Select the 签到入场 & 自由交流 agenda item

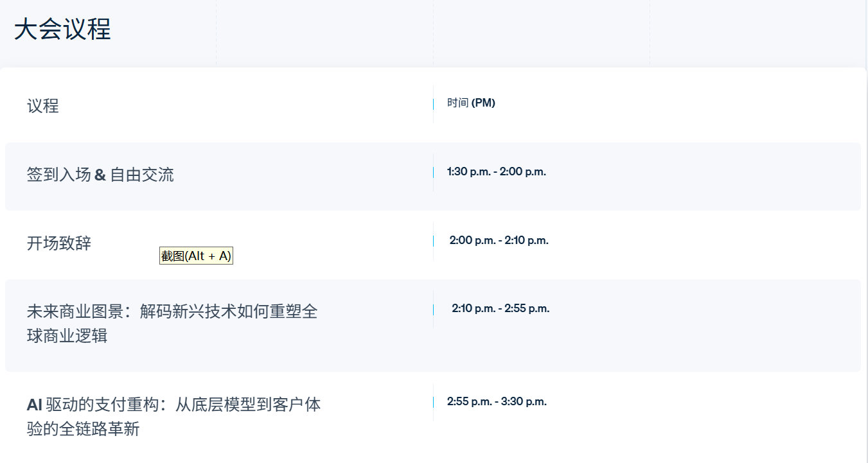(100, 175)
